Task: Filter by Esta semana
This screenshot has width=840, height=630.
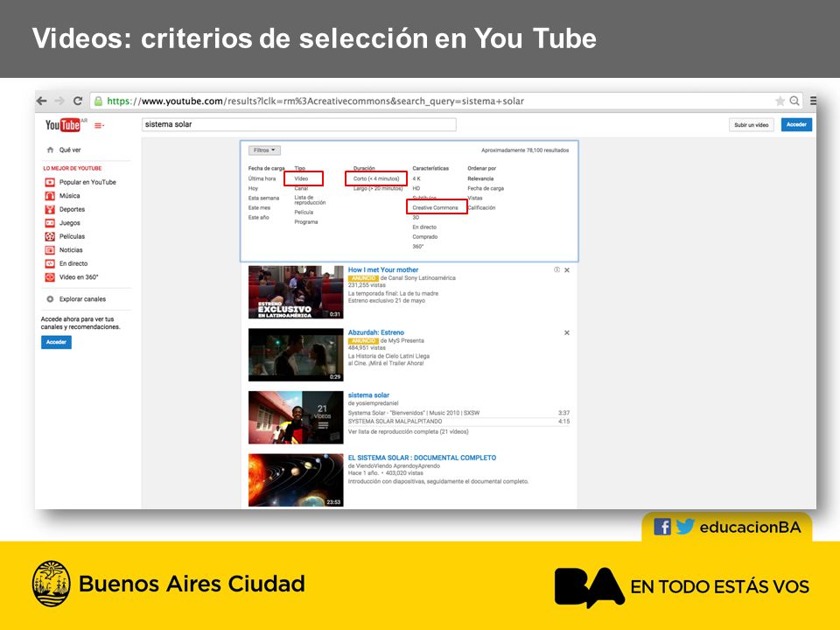Action: (263, 198)
